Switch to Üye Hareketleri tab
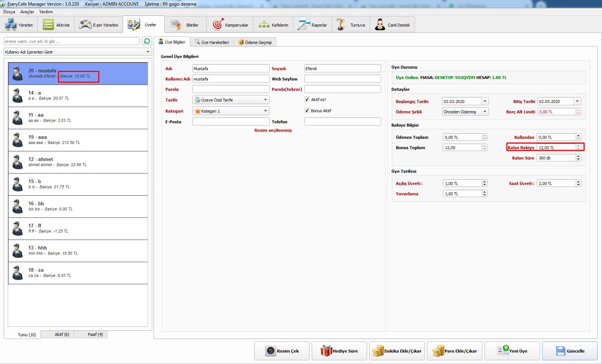 point(212,42)
